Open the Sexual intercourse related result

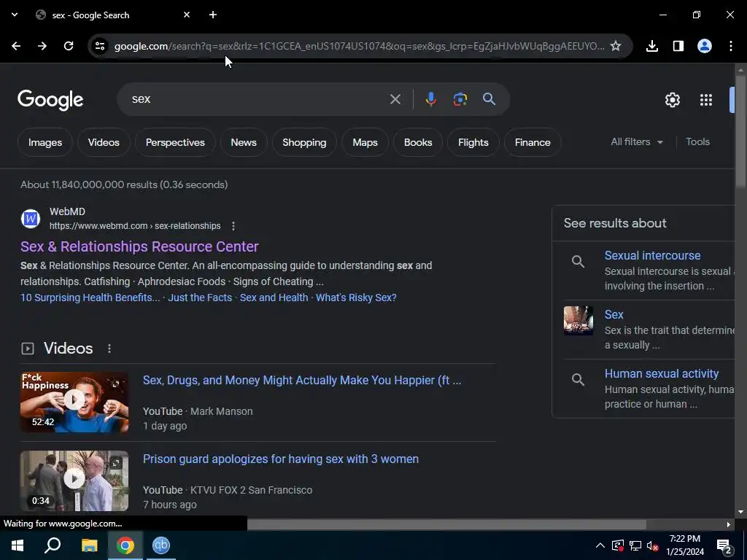(x=652, y=255)
